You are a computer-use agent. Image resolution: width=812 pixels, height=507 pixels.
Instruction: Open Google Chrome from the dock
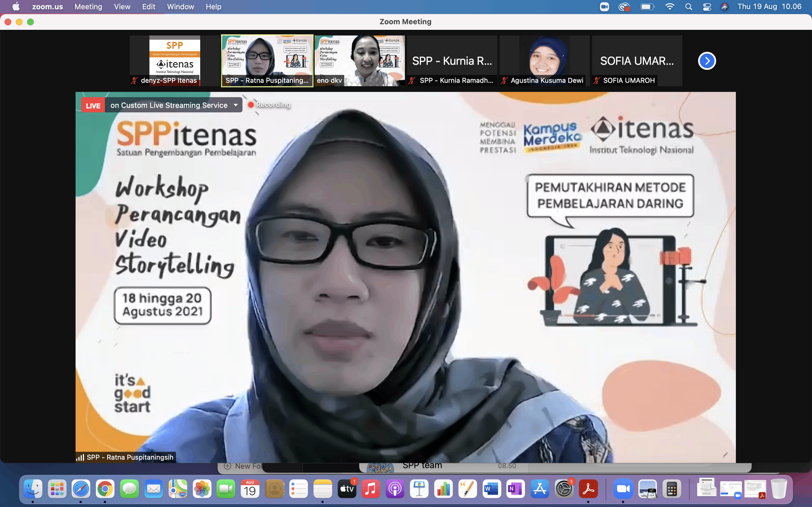pos(105,489)
